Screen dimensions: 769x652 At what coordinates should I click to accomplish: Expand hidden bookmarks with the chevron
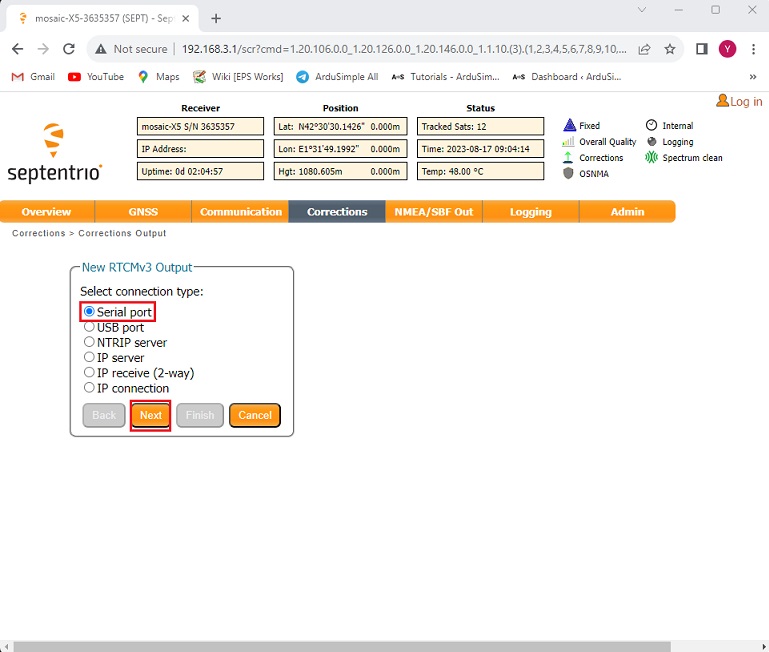(752, 77)
